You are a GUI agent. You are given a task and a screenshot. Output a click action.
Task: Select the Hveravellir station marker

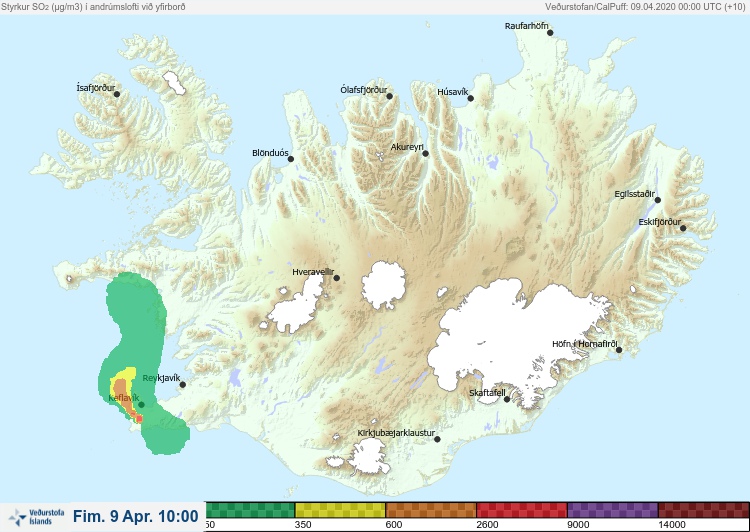tap(336, 278)
